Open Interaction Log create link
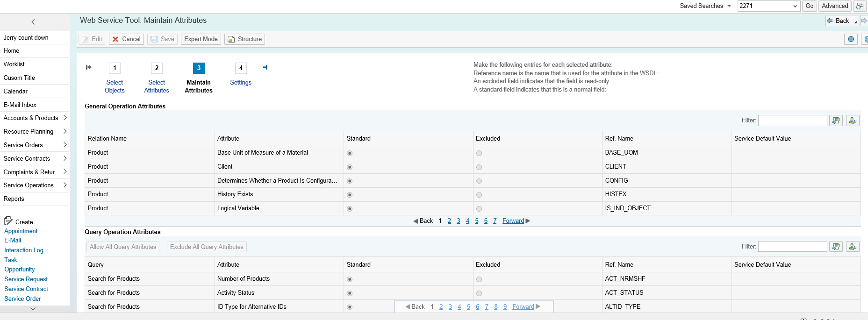 pos(24,250)
